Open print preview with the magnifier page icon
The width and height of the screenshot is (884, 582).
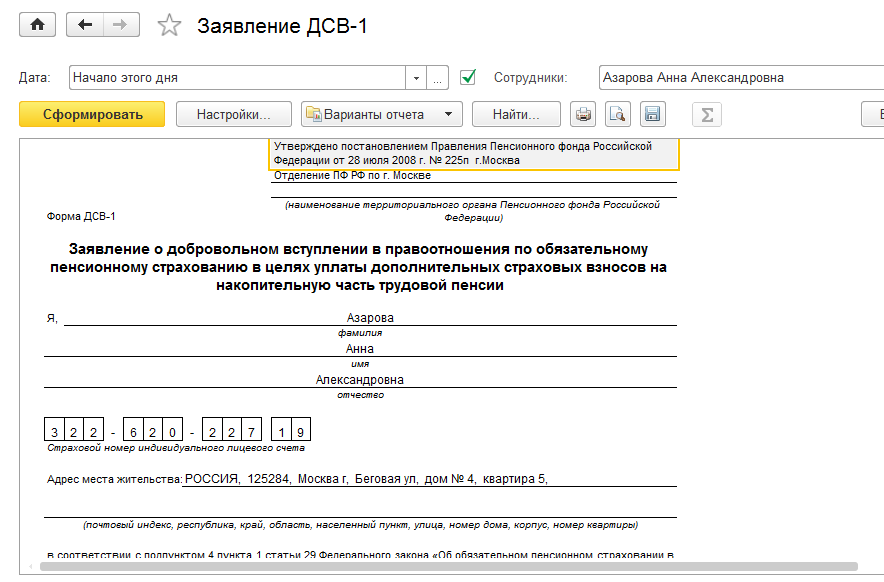[x=618, y=114]
